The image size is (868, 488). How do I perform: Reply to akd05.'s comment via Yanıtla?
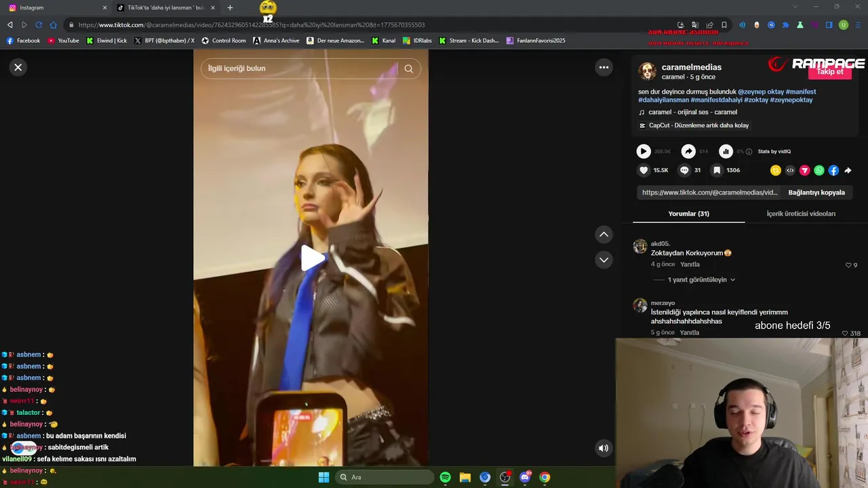pos(690,264)
